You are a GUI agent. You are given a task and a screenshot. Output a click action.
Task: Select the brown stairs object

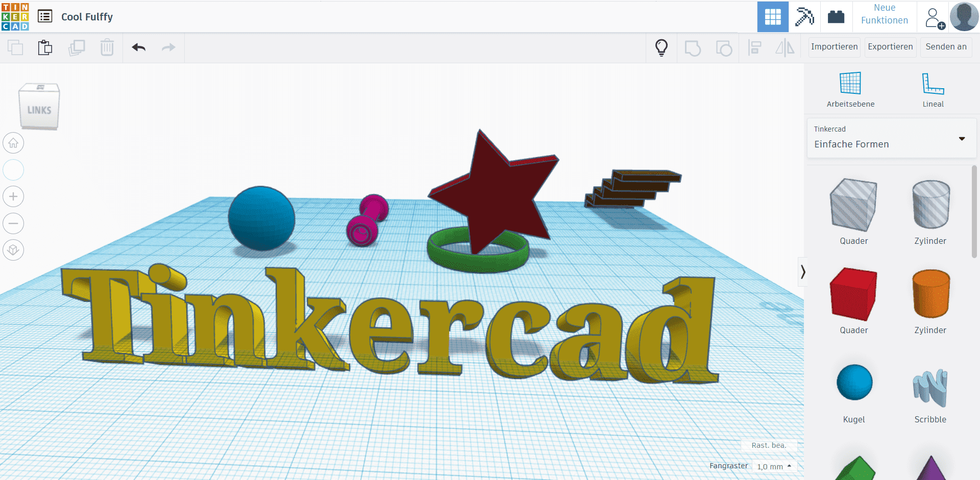point(633,189)
